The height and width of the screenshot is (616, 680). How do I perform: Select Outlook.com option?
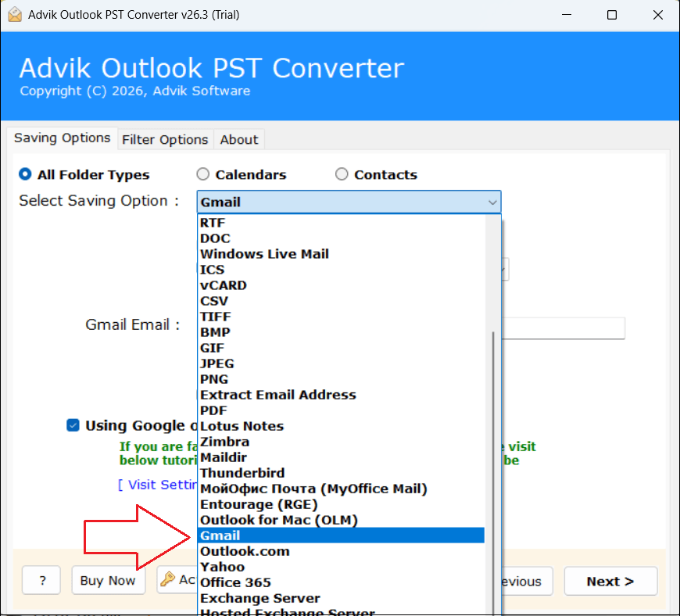pyautogui.click(x=341, y=551)
